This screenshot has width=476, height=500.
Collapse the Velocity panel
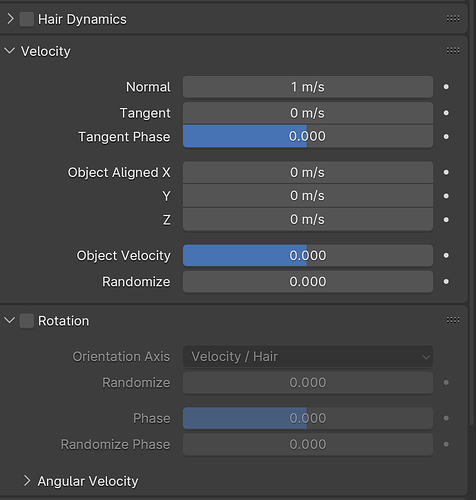click(x=10, y=51)
